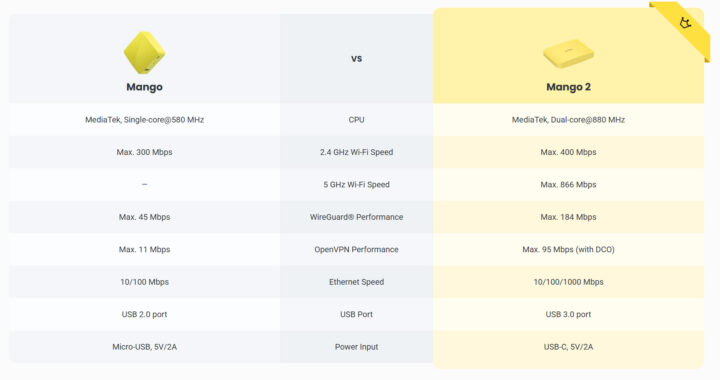
Task: Click the Mango 2 router image
Action: (x=568, y=54)
